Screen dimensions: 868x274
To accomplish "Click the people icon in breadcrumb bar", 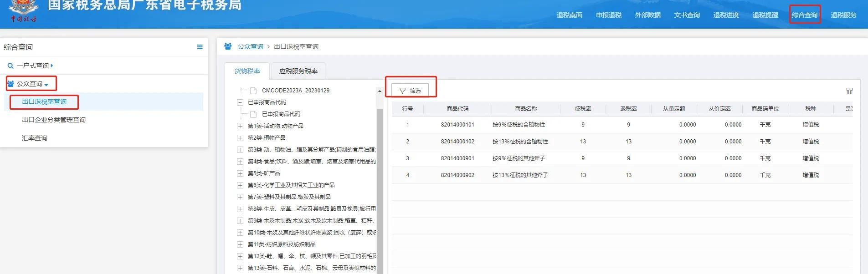I will click(x=228, y=46).
